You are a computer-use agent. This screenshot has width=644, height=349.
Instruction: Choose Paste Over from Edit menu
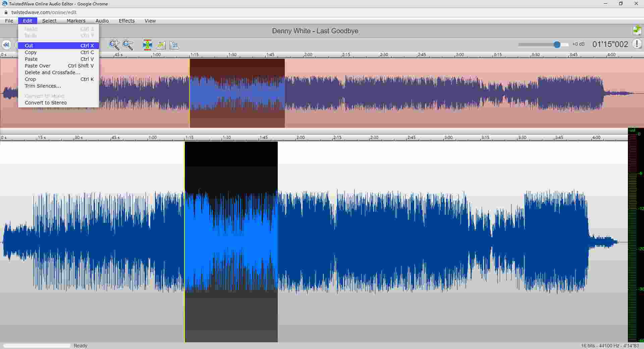pyautogui.click(x=58, y=66)
